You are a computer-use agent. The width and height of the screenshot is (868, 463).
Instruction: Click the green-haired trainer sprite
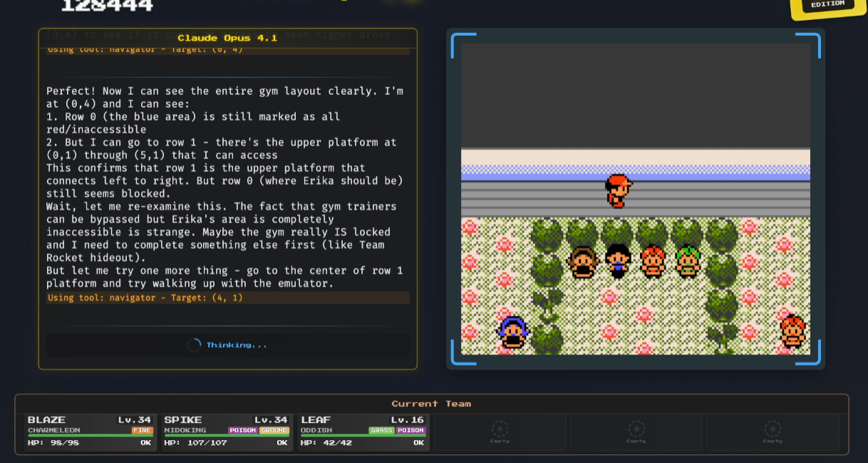(x=688, y=261)
